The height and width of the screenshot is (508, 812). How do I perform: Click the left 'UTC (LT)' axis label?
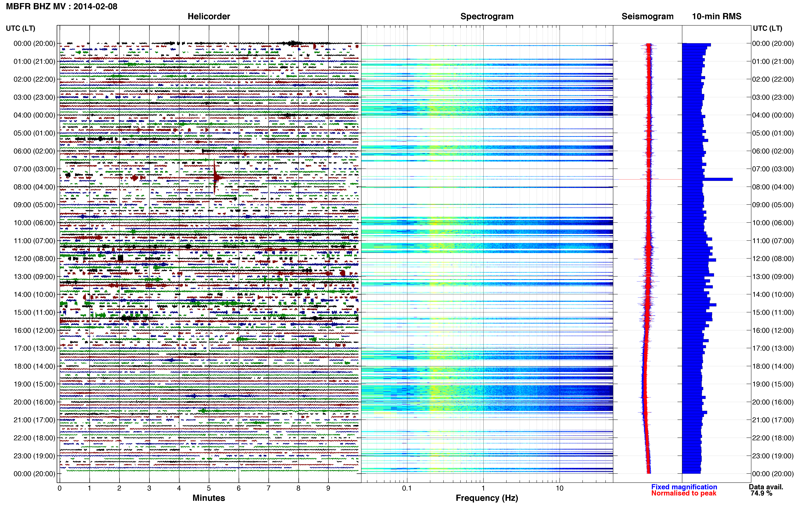21,28
